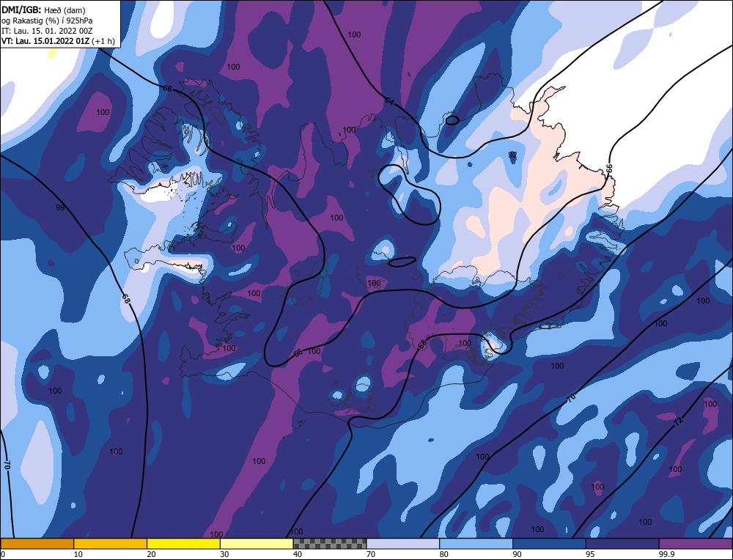Screen dimensions: 733x560
Task: Click the '72' contour label in the southeast
Action: [x=679, y=421]
